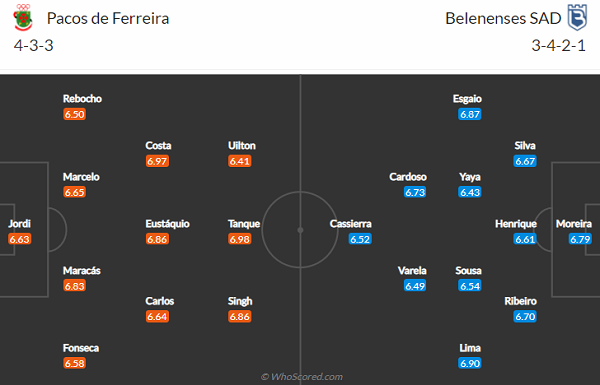Select Eustáquio in midfield

pyautogui.click(x=167, y=223)
